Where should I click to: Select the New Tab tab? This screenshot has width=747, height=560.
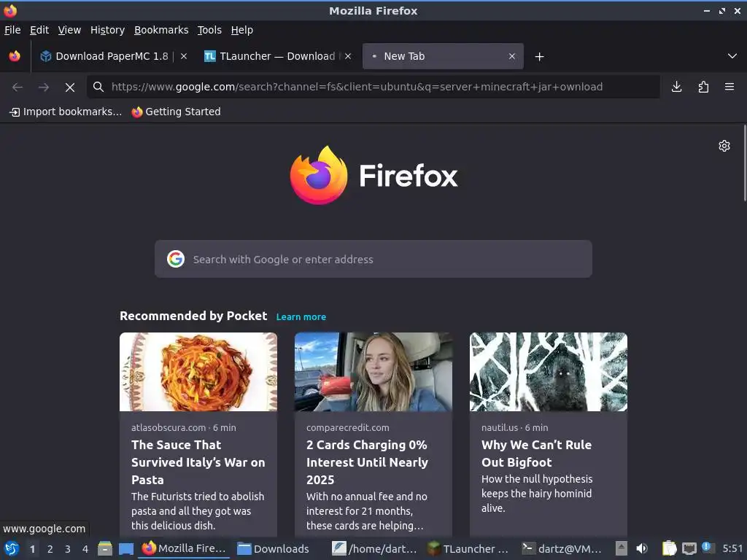coord(443,56)
